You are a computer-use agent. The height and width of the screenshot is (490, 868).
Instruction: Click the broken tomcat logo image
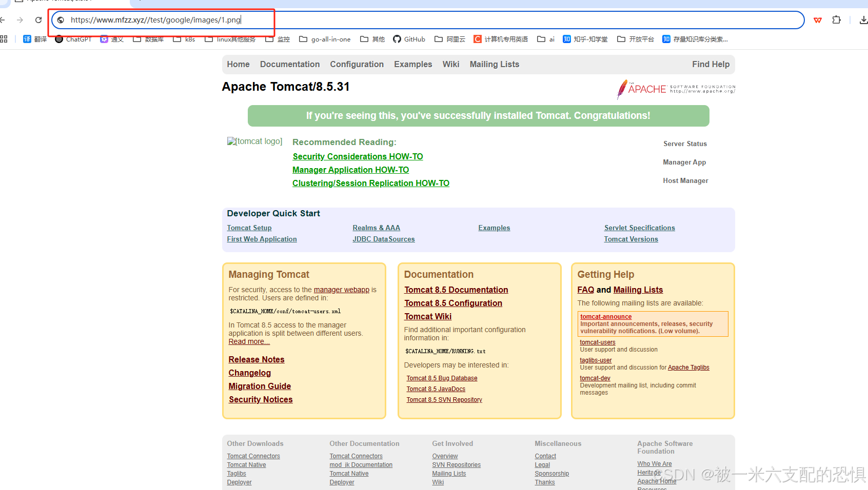(255, 141)
